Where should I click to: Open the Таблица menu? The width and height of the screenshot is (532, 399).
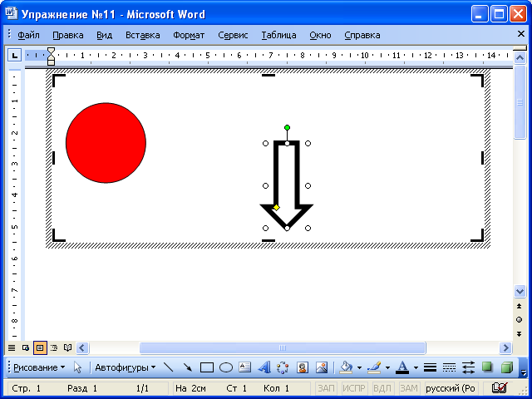(278, 35)
